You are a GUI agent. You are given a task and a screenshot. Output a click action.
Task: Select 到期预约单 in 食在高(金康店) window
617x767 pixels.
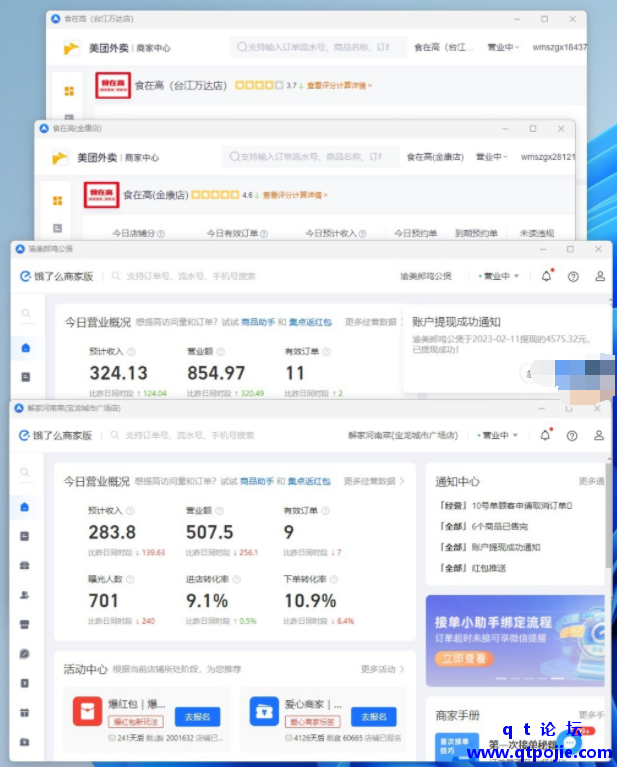476,233
